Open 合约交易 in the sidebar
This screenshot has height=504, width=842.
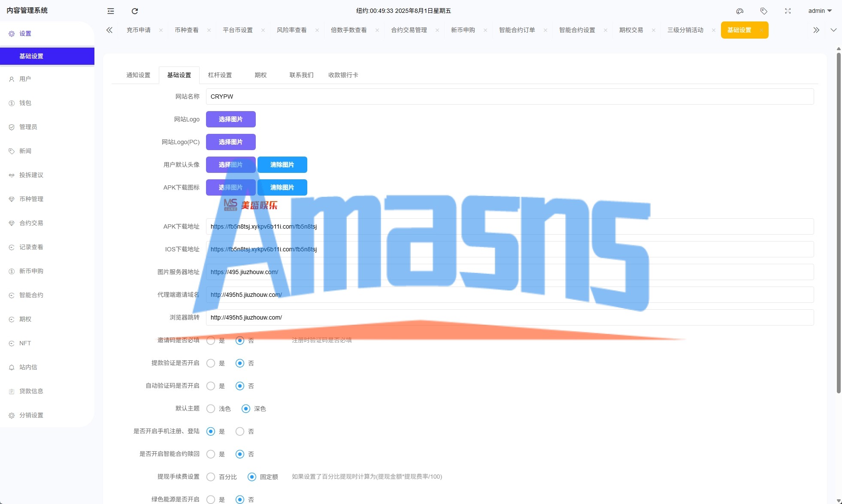pyautogui.click(x=47, y=223)
